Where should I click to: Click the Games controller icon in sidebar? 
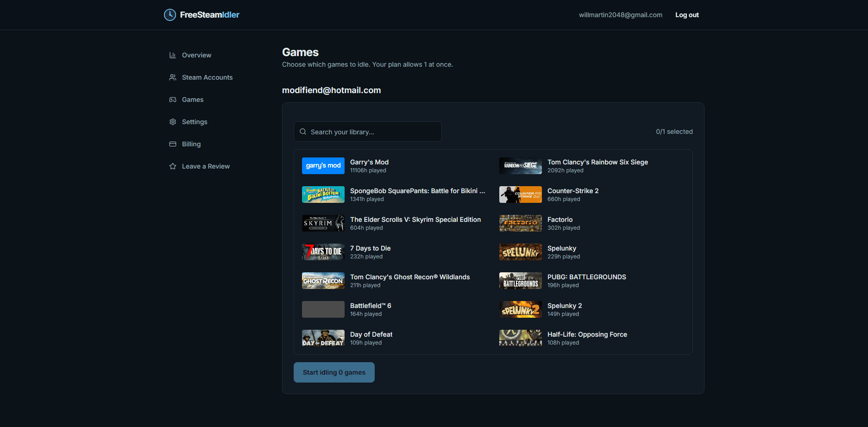[173, 100]
